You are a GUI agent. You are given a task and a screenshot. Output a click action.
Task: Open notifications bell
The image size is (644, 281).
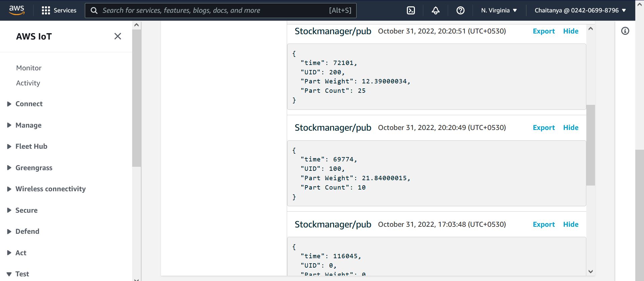(436, 10)
